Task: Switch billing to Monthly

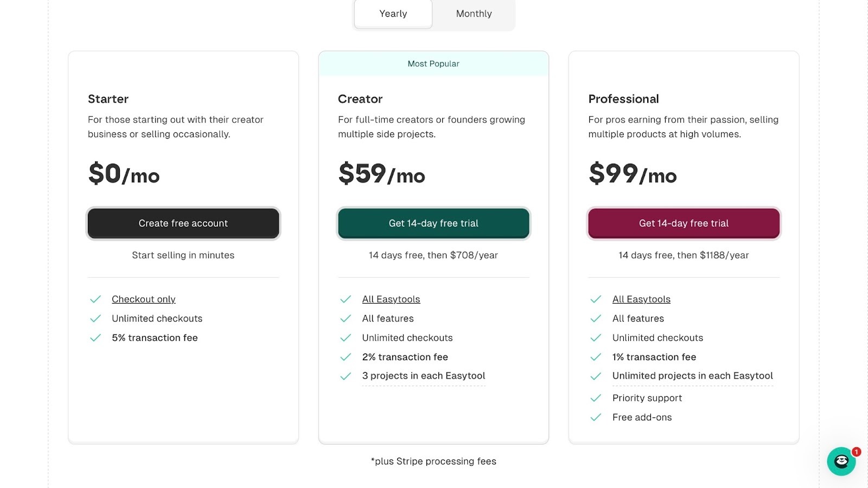Action: click(474, 14)
